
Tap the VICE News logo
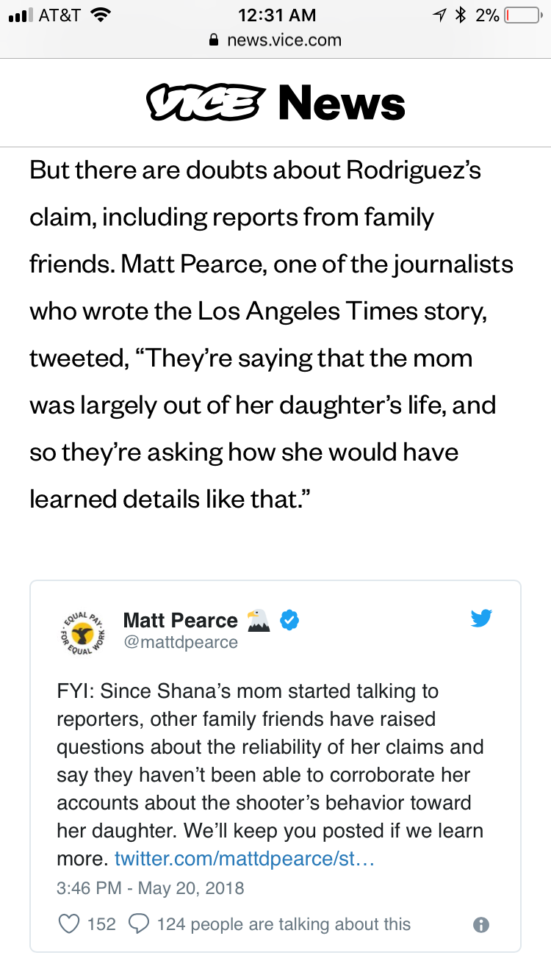pos(275,102)
